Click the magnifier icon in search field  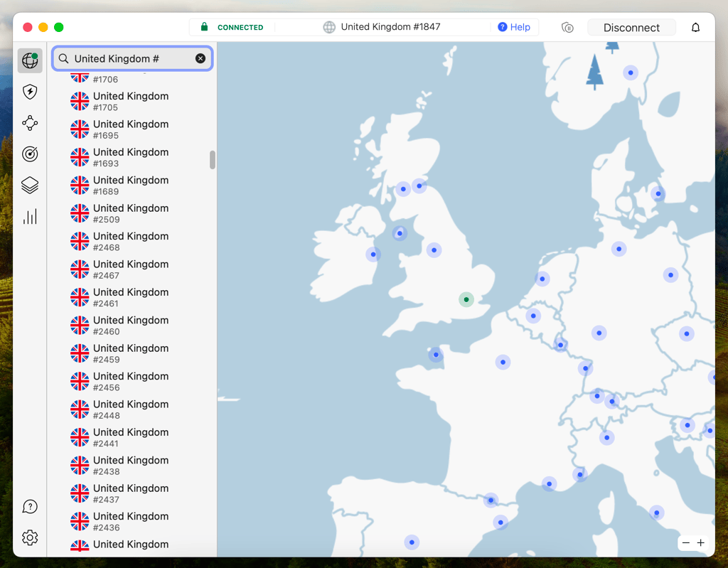pos(63,58)
